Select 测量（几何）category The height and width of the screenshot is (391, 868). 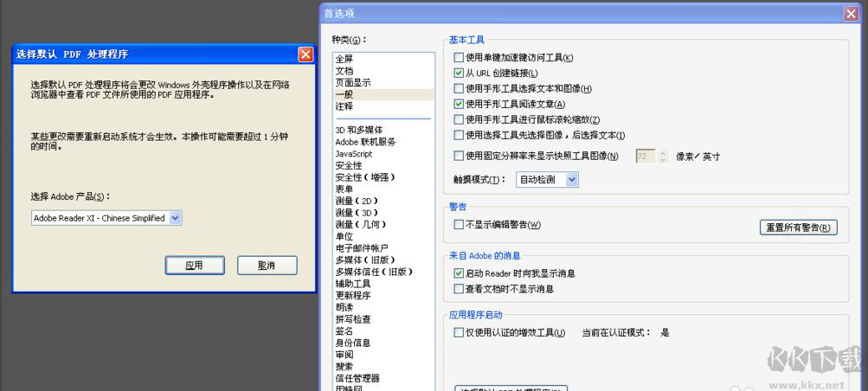[x=361, y=225]
